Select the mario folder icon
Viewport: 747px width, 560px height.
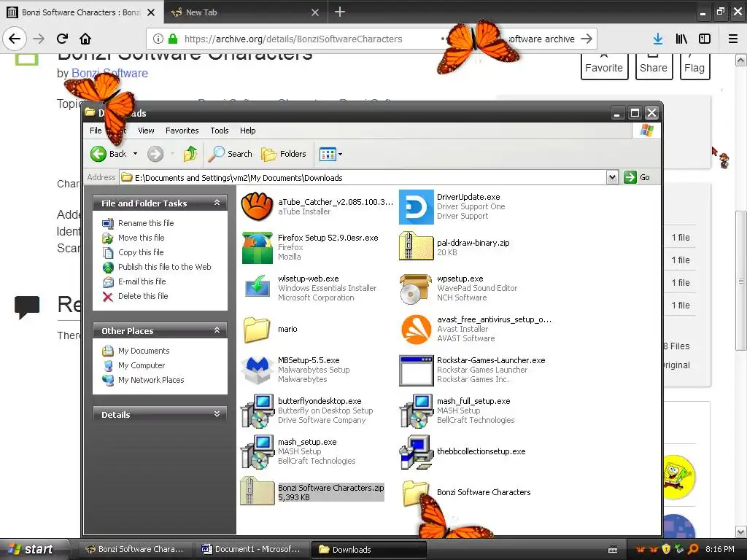click(257, 330)
